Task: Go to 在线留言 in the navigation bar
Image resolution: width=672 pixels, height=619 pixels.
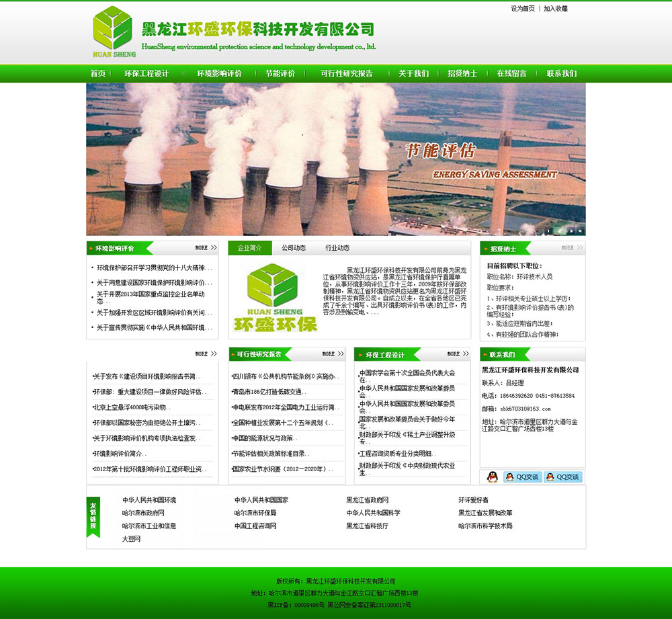Action: [511, 73]
